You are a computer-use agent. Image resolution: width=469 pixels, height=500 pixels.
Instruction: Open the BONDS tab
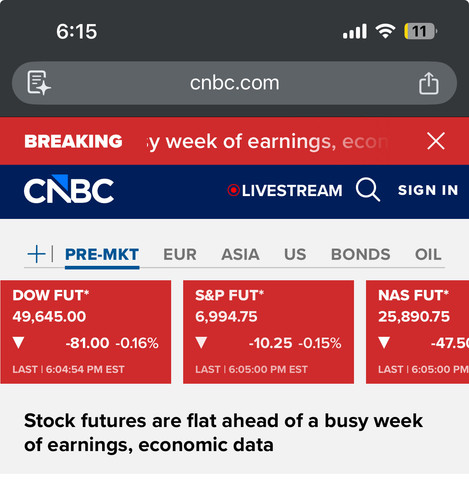[x=360, y=255]
